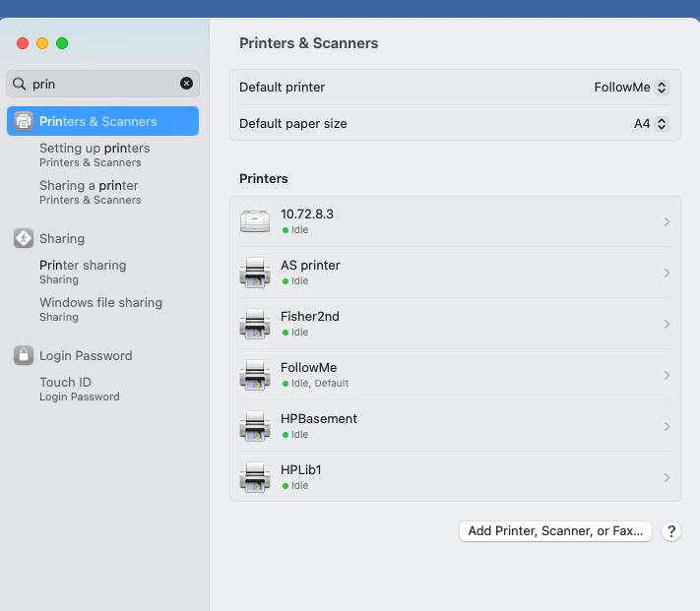Click the help question mark button
The image size is (700, 611).
671,531
